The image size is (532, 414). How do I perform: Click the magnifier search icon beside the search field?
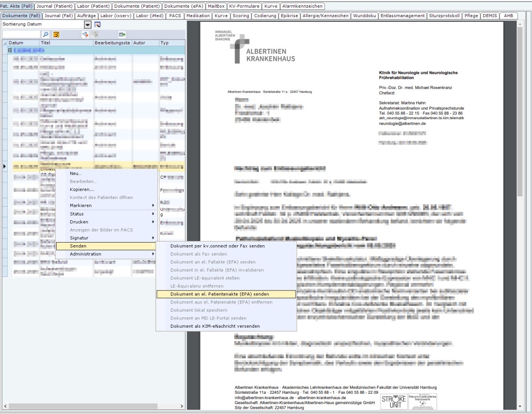[x=46, y=34]
